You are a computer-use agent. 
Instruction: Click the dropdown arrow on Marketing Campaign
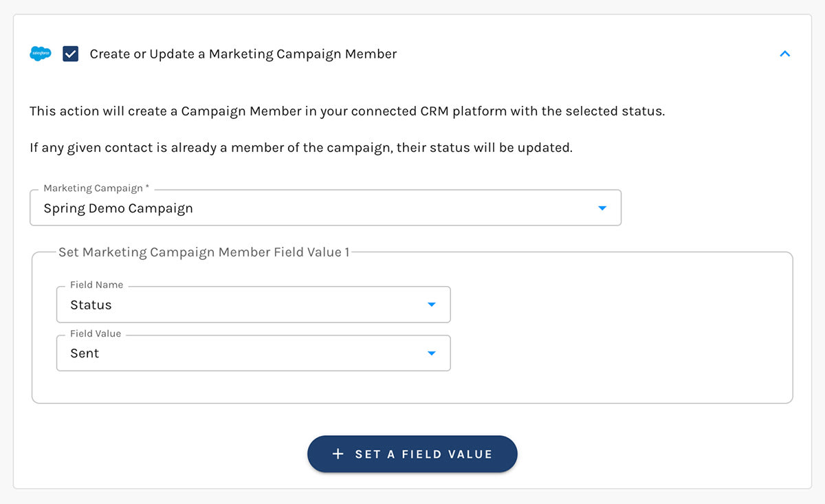(603, 208)
